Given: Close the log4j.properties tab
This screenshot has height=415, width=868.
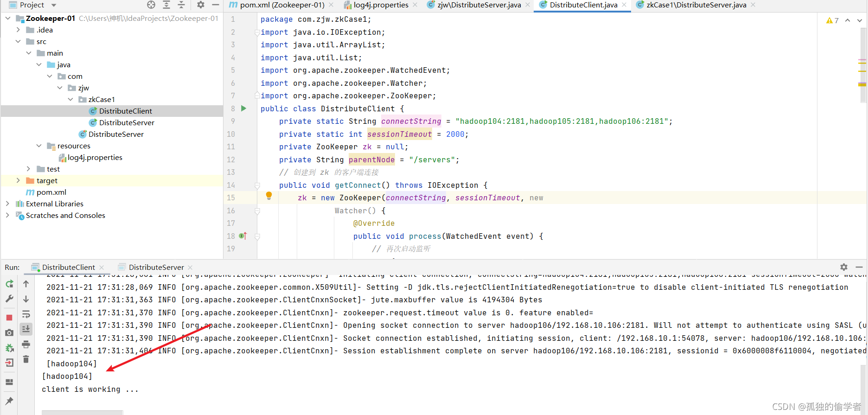Looking at the screenshot, I should 415,5.
